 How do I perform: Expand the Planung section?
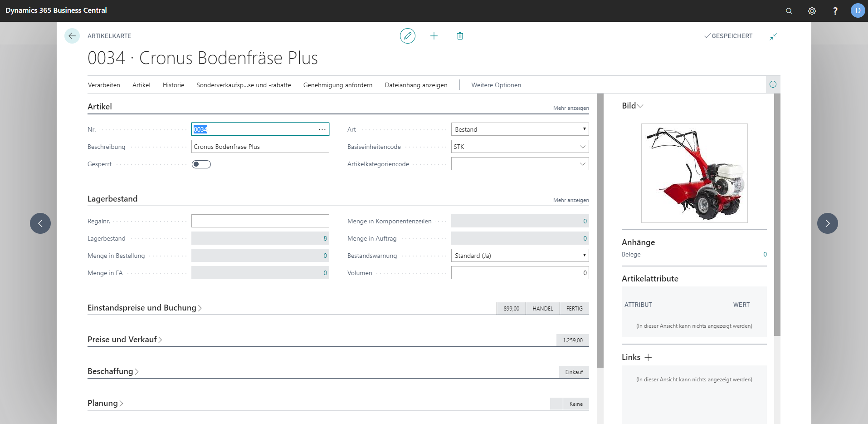click(105, 403)
